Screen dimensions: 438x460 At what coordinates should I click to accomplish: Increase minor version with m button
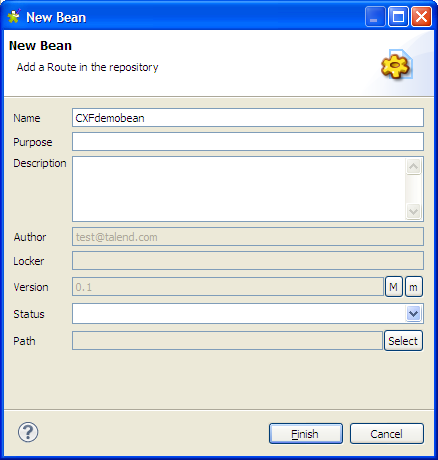(x=414, y=287)
